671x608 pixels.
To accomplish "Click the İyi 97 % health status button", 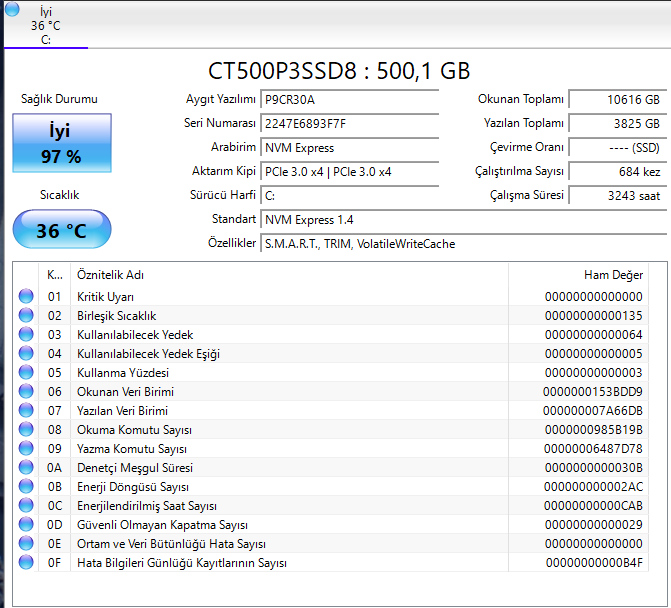I will (62, 143).
